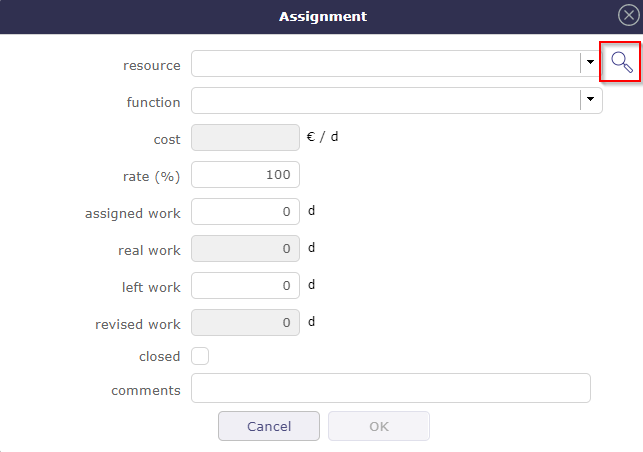This screenshot has width=643, height=452.
Task: Focus the left work input field
Action: [245, 286]
